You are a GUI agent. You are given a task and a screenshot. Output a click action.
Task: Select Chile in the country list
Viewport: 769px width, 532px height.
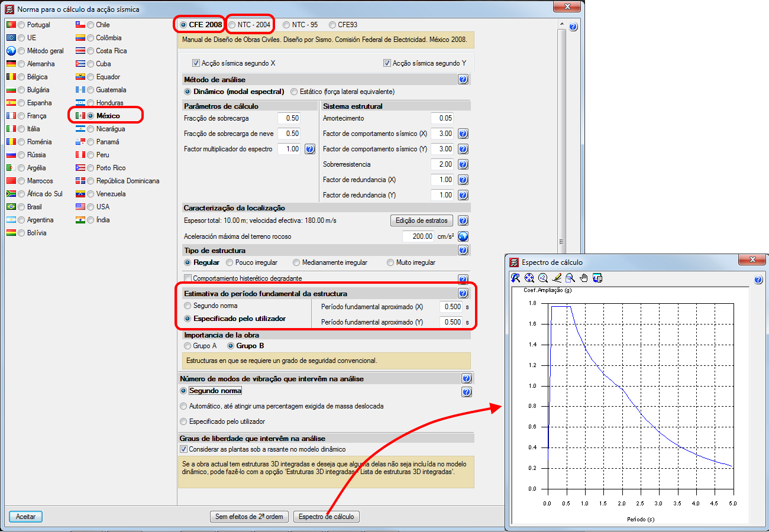91,25
